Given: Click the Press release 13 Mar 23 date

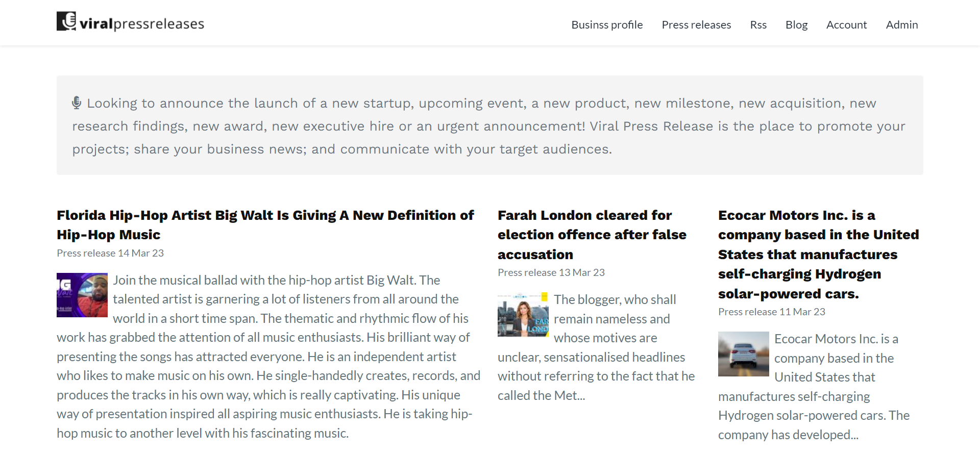Looking at the screenshot, I should tap(551, 272).
